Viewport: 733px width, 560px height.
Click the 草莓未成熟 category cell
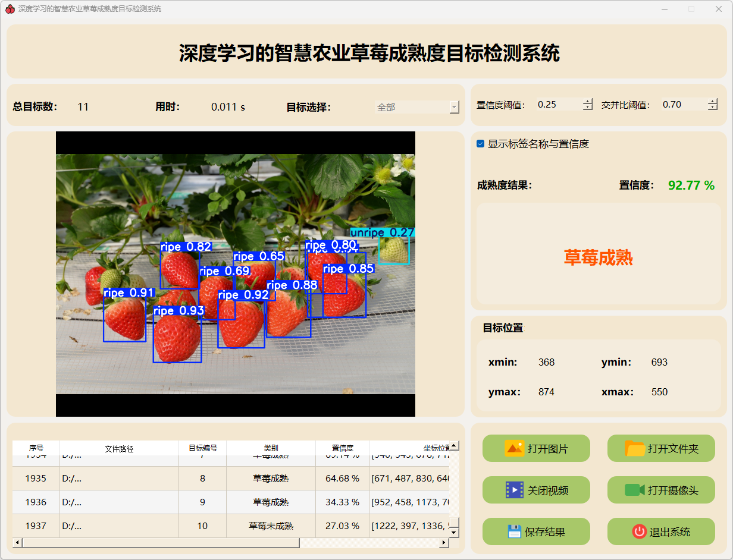[x=271, y=526]
